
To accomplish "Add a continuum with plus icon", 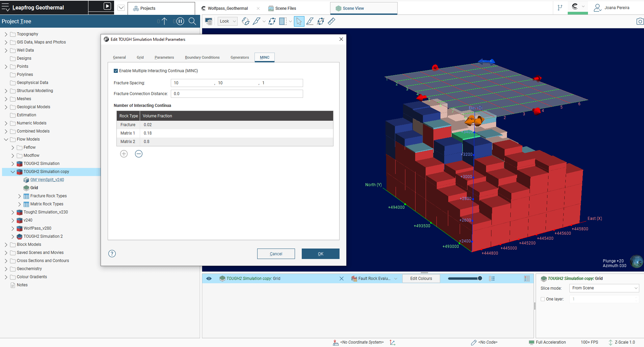I will (x=124, y=154).
